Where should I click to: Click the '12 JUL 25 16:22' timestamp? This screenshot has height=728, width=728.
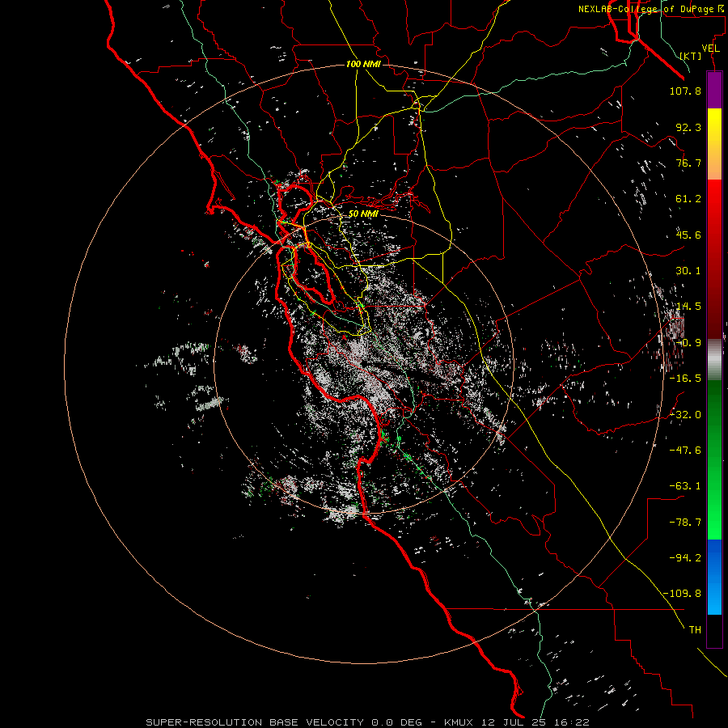pos(535,722)
